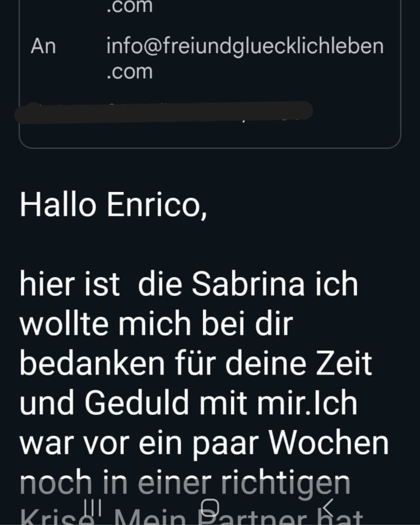This screenshot has width=420, height=525.
Task: Tap the greeting 'Hallo Enrico,'
Action: pos(113,205)
